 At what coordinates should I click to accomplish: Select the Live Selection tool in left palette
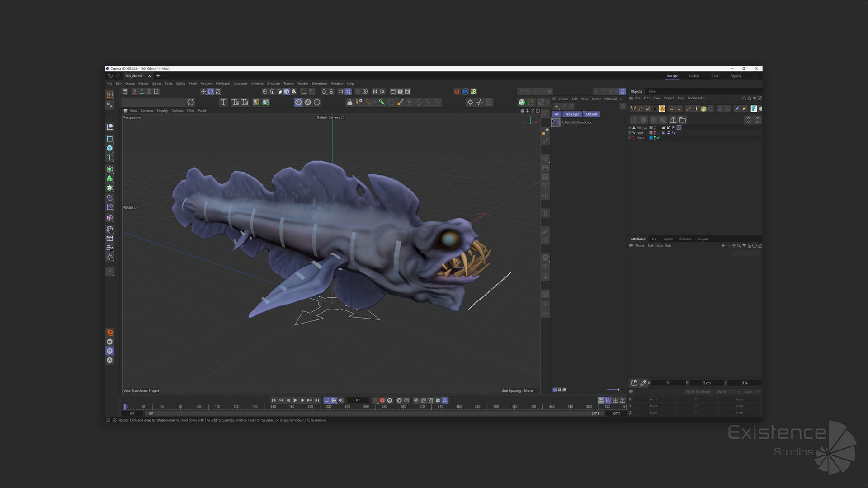(x=109, y=95)
